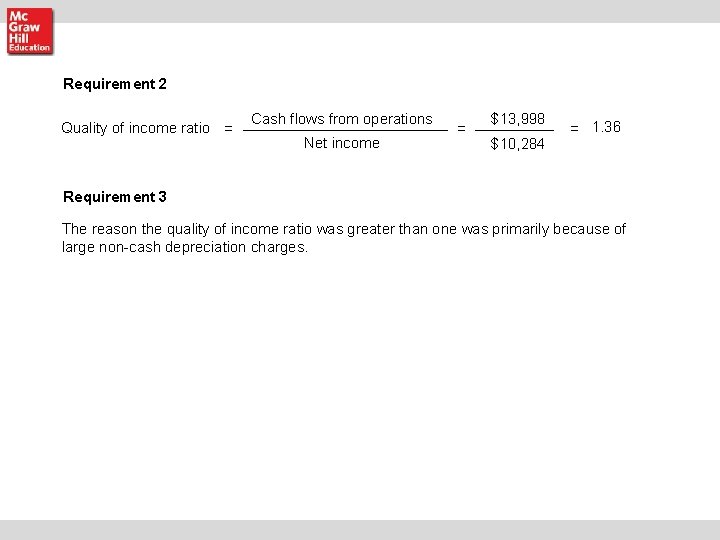Click Cash flows from operations numerator
720x540 pixels.
342,119
